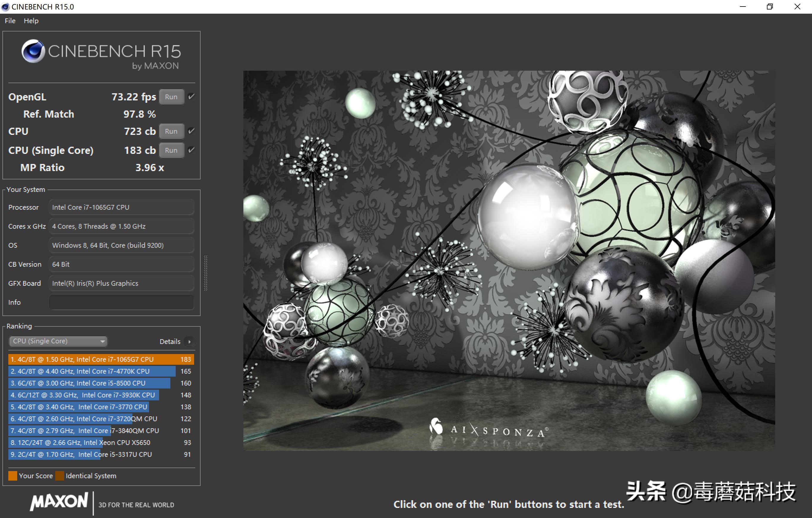Restore down the Cinebench window
Viewport: 812px width, 518px height.
770,7
